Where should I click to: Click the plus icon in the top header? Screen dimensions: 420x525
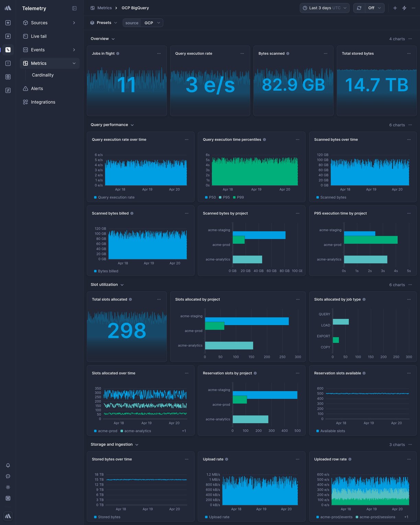[x=394, y=8]
